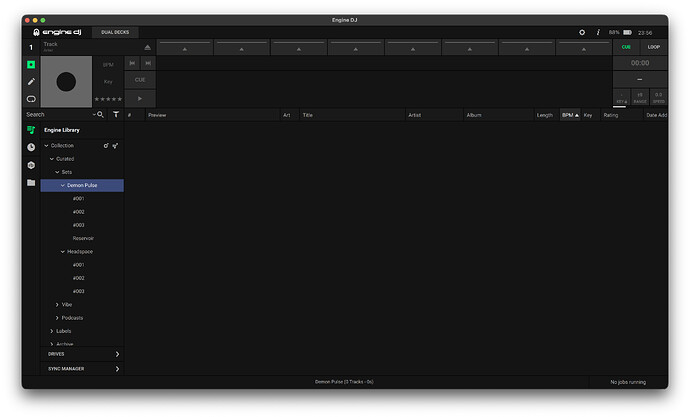Expand the DRIVES panel
Image resolution: width=690 pixels, height=417 pixels.
(x=117, y=354)
